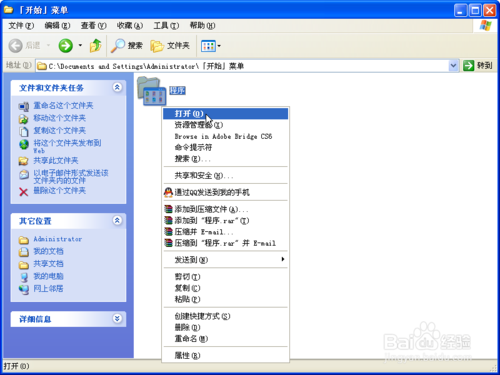Image resolution: width=500 pixels, height=375 pixels.
Task: Open the 文件(F) menu
Action: tap(21, 25)
